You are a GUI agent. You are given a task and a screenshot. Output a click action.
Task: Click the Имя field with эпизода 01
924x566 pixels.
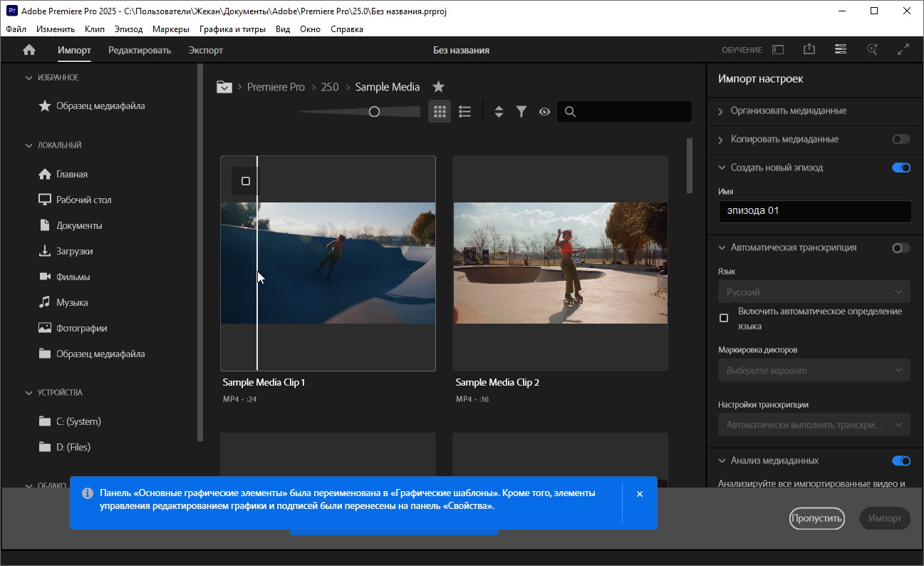[x=814, y=211]
